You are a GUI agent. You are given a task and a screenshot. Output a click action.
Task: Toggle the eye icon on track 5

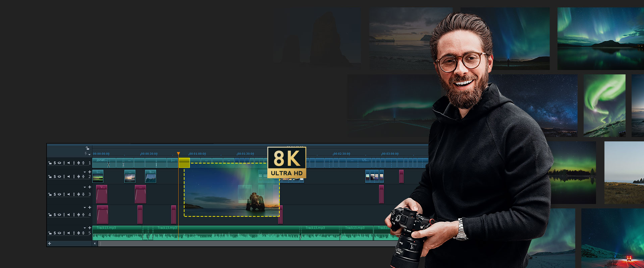[x=59, y=233]
